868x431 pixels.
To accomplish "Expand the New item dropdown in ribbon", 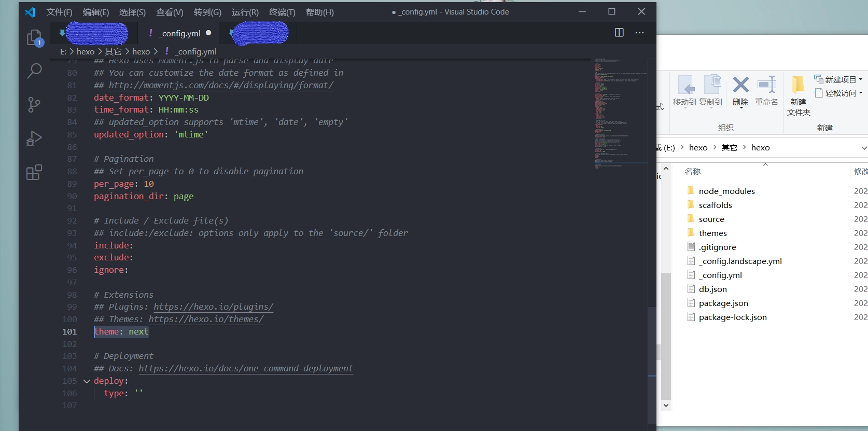I will (838, 79).
